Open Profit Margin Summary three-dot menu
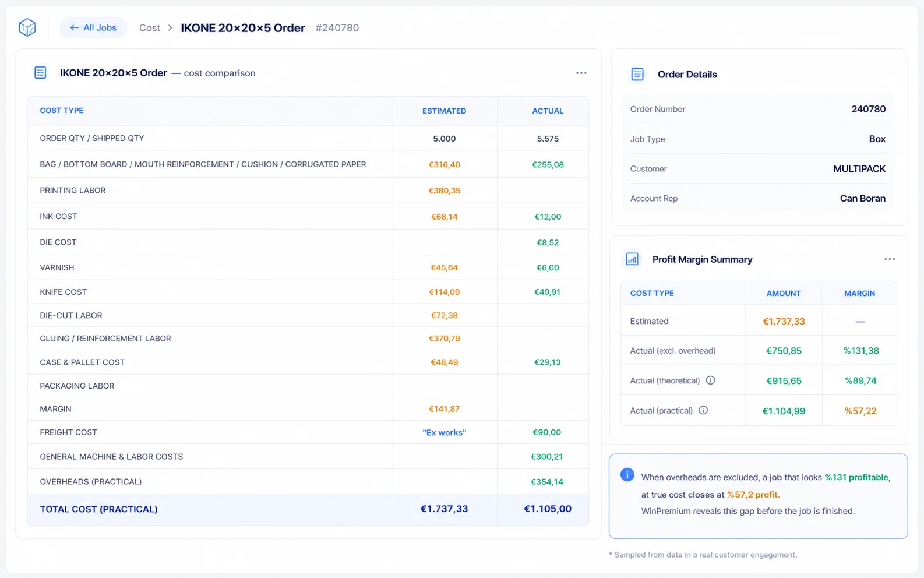The image size is (924, 578). (889, 259)
